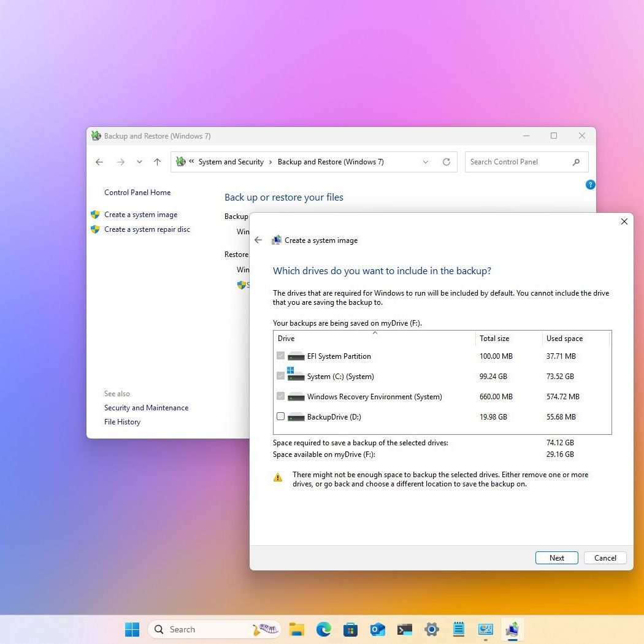Click the BackupDrive (D:) drive icon
The width and height of the screenshot is (644, 644).
point(296,417)
